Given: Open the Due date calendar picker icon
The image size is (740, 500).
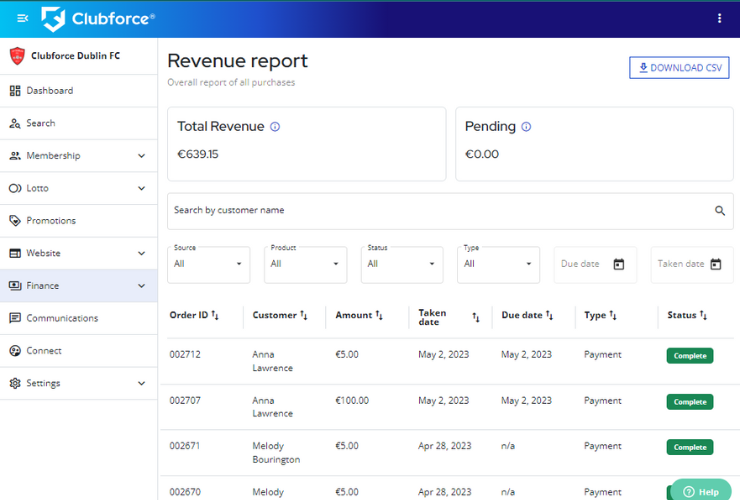Looking at the screenshot, I should coord(618,264).
